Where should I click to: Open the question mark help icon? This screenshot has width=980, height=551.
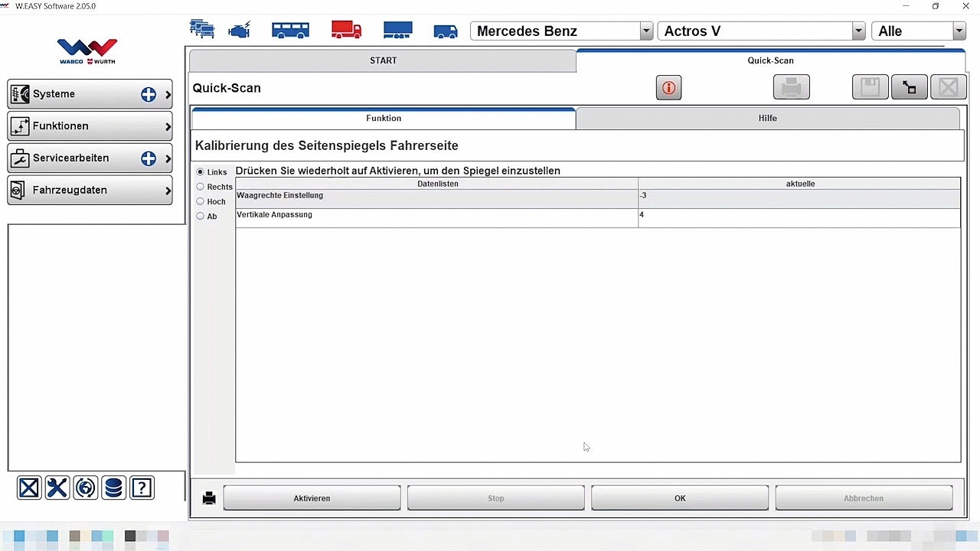pyautogui.click(x=142, y=487)
